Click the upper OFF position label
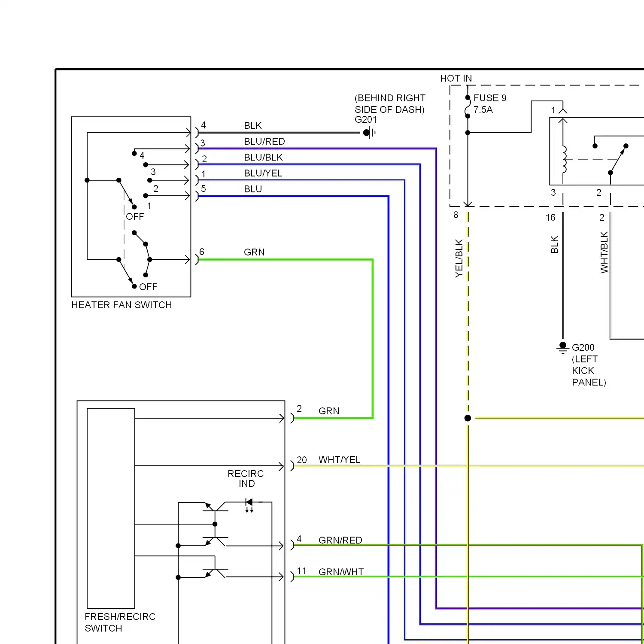This screenshot has width=644, height=644. 135,216
